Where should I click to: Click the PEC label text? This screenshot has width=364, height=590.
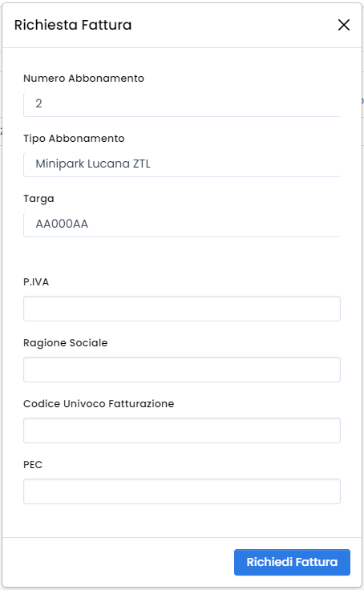click(33, 465)
